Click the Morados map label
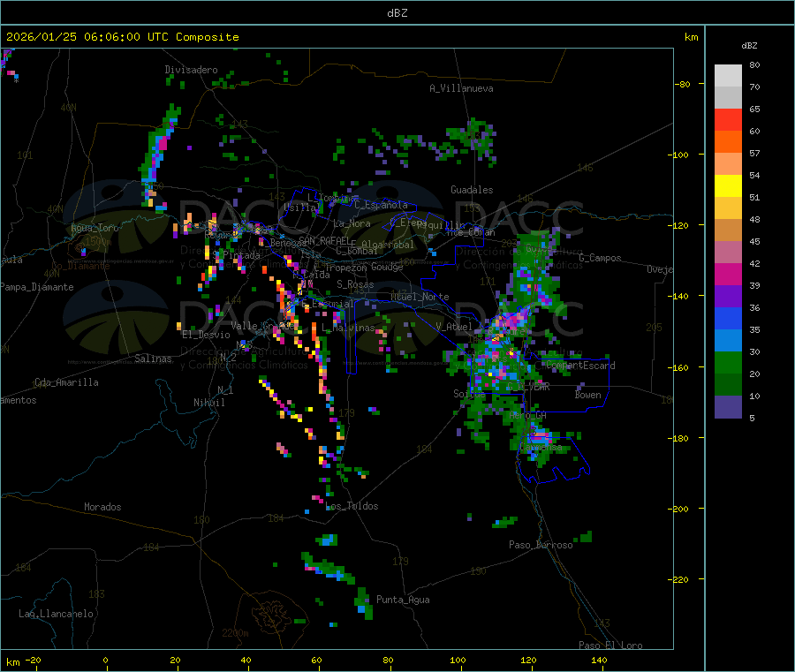Screen dimensions: 795x672 [x=102, y=507]
